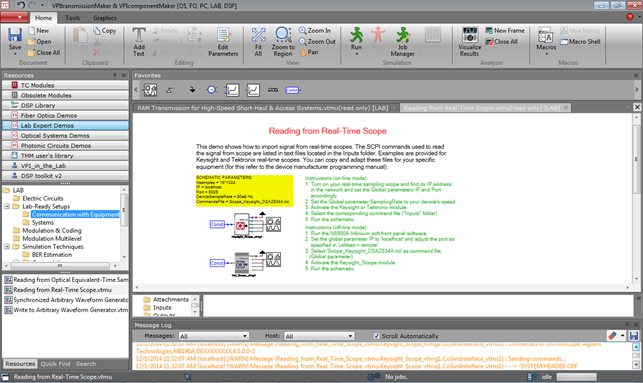Open Write to Arbitrary Waveform Generator file
Screen dimensions: 643x383
point(66,310)
